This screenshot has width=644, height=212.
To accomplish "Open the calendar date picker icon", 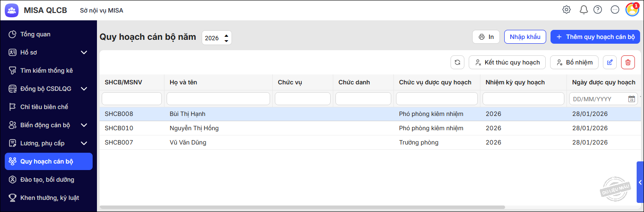I will (x=631, y=99).
